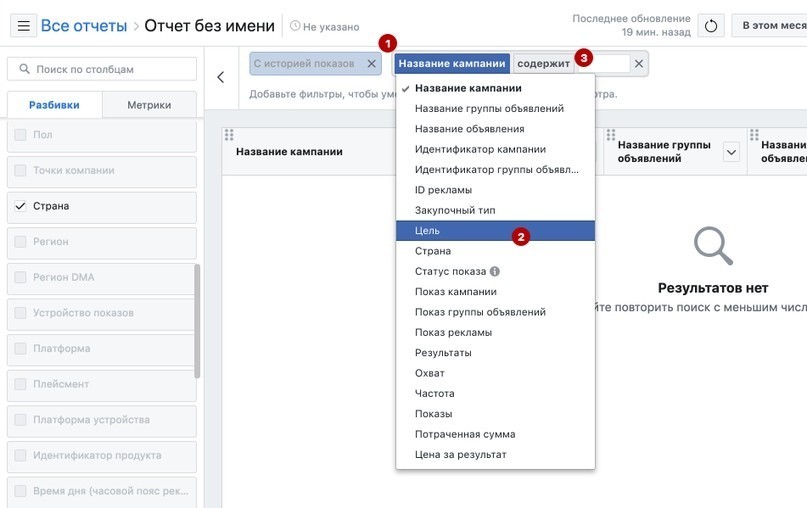Switch to the 'Разбивки' tab
Viewport: 807px width, 508px height.
(55, 105)
